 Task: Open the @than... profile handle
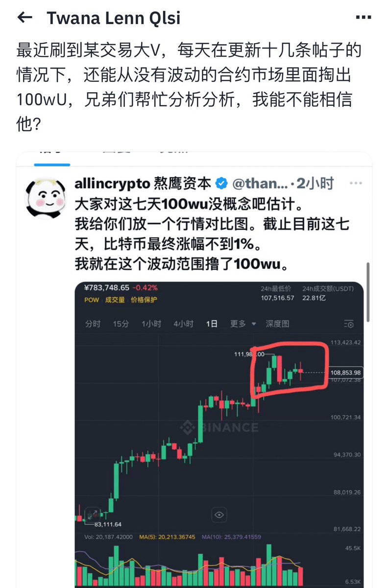coord(260,183)
